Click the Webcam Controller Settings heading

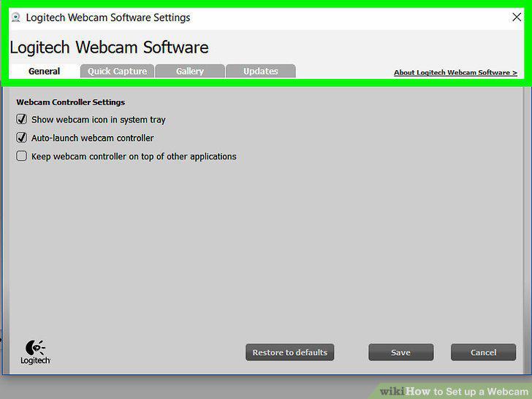coord(71,102)
